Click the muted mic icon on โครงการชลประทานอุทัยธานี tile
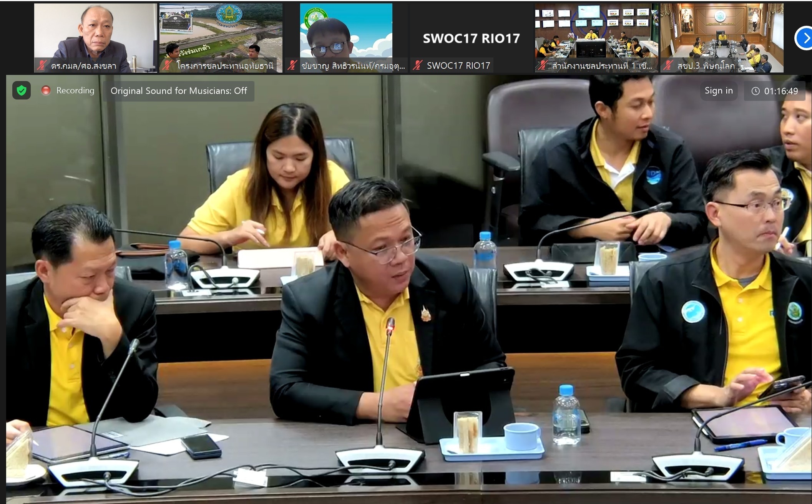 click(x=167, y=66)
